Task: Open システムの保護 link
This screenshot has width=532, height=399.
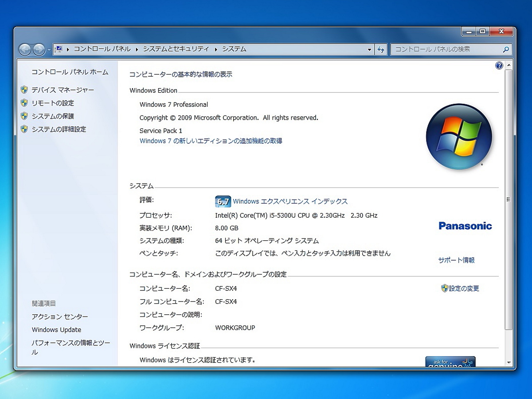Action: (53, 116)
